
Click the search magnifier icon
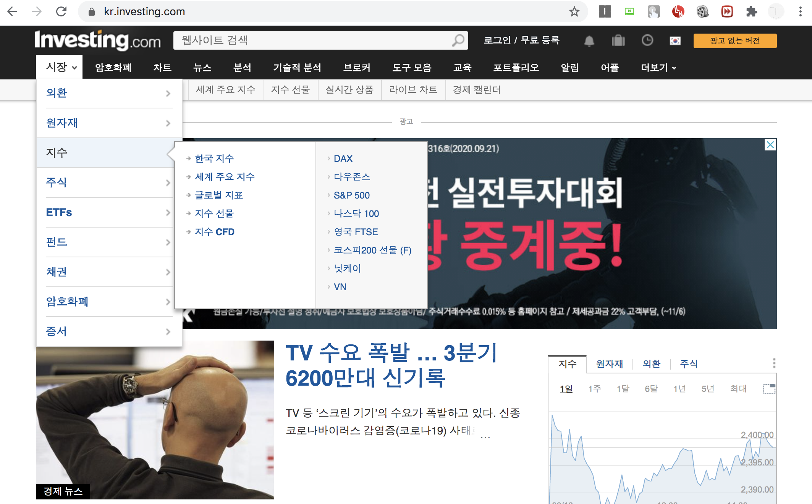tap(458, 40)
